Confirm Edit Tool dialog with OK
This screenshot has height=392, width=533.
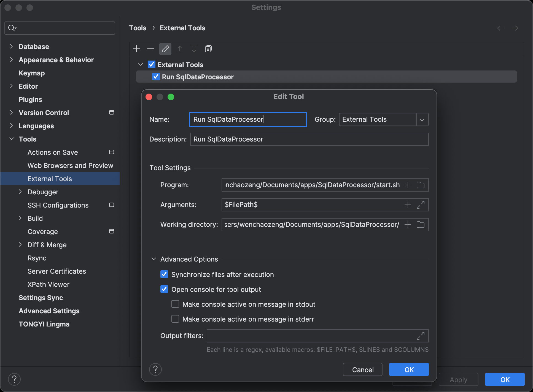pos(409,369)
